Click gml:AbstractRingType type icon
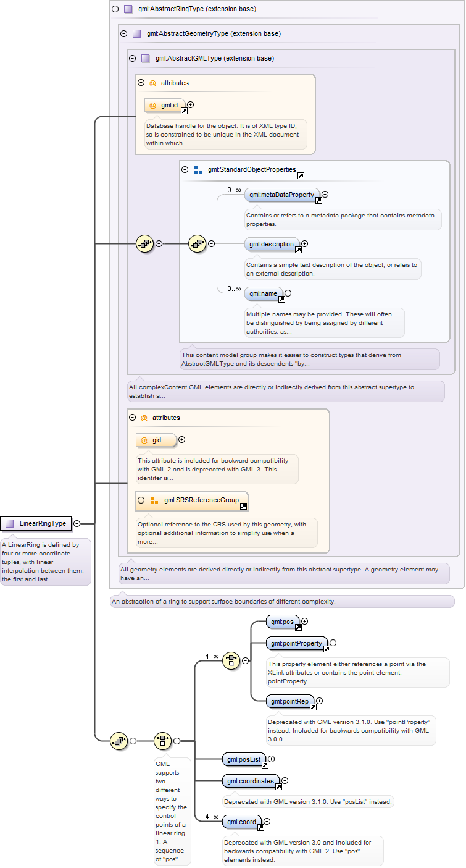Image resolution: width=466 pixels, height=868 pixels. pyautogui.click(x=128, y=9)
